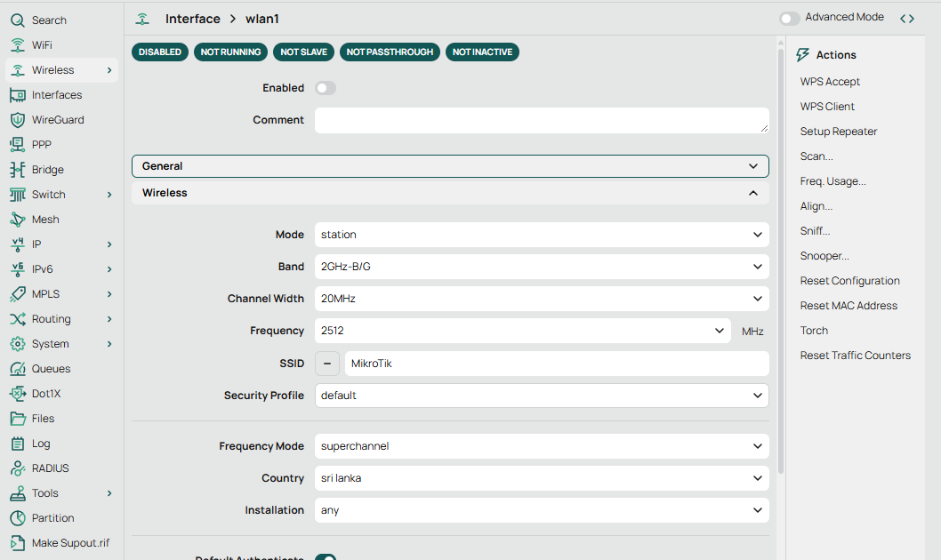Turn on Advanced Mode toggle
The image size is (941, 560).
[790, 18]
